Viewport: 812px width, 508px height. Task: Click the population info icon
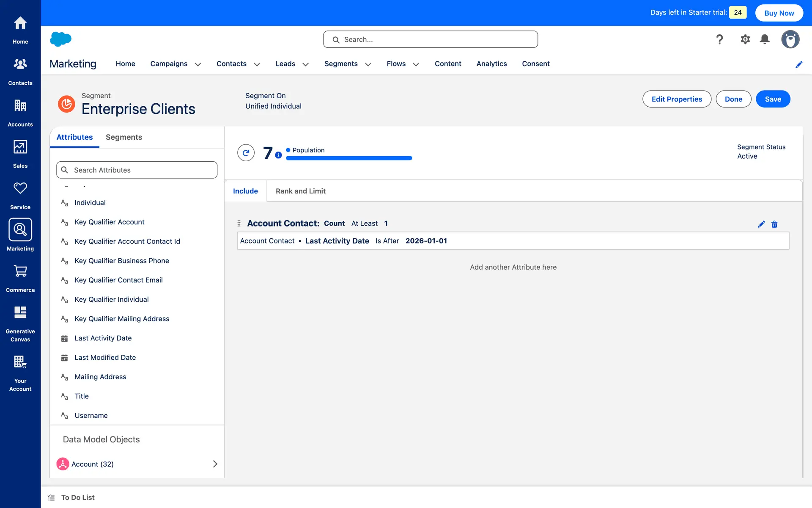click(278, 155)
